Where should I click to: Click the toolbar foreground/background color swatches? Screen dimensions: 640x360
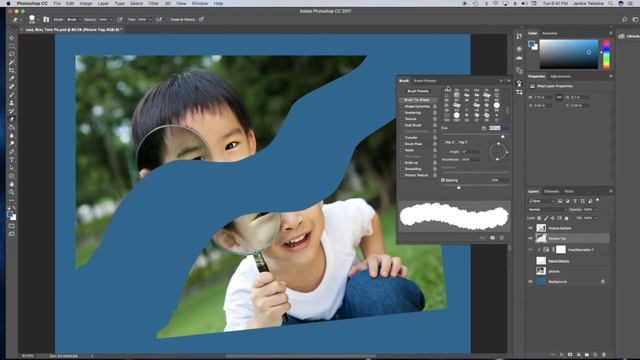(x=11, y=215)
